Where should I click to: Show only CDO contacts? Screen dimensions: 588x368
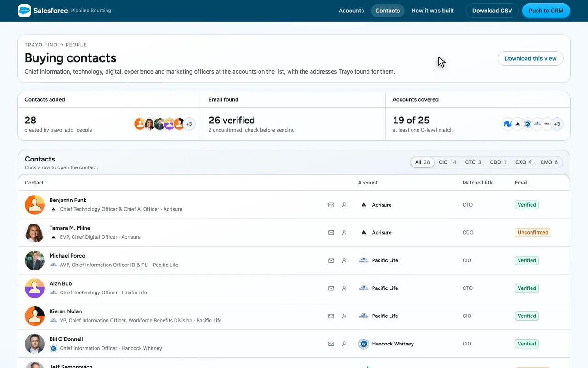click(498, 162)
